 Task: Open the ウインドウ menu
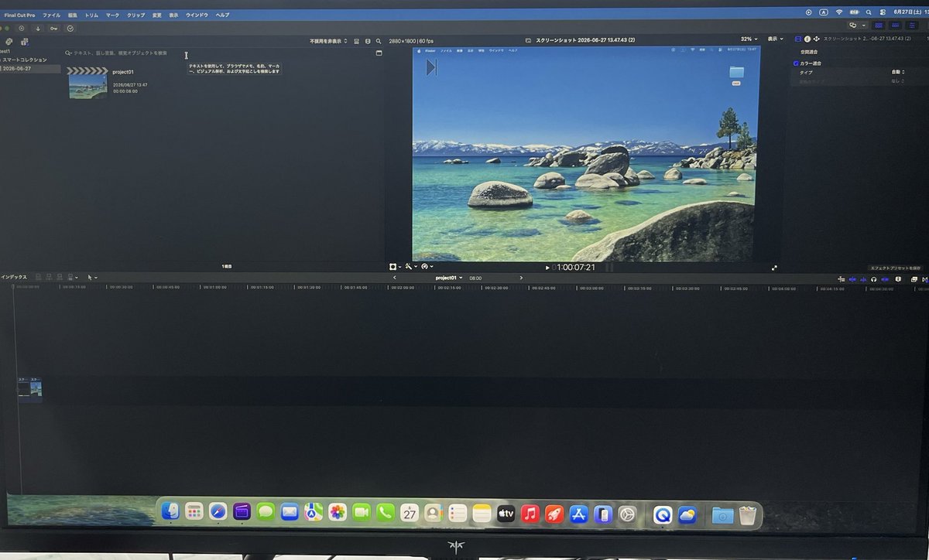coord(197,15)
